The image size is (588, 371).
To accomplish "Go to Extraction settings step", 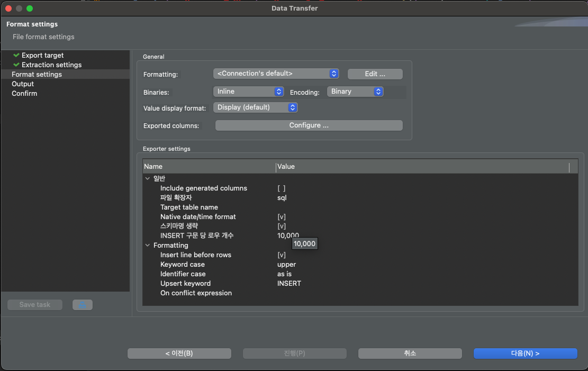I will pos(51,65).
